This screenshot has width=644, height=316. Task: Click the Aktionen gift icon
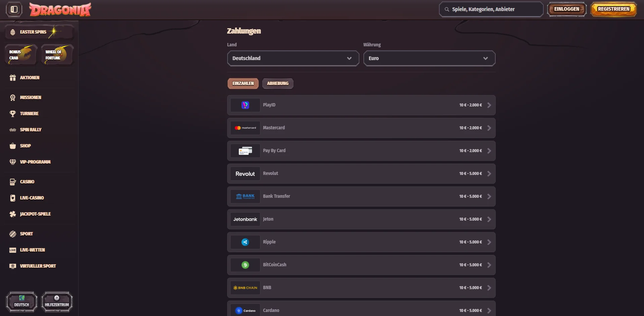[x=13, y=78]
